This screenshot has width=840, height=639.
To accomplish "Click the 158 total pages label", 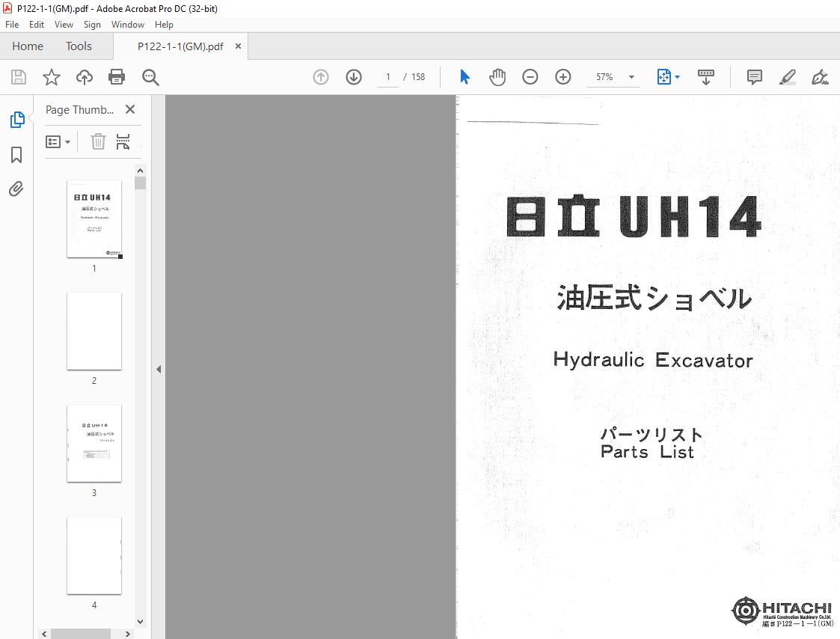I will (x=418, y=77).
